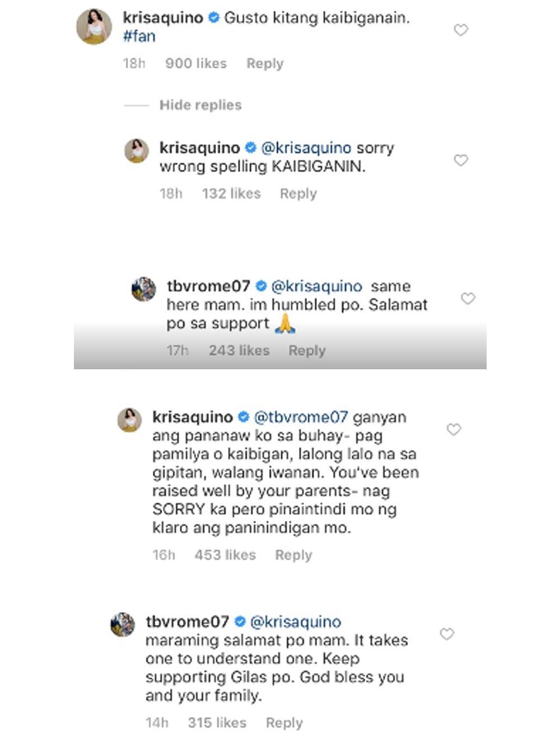Open the tbvrome07 avatar beside the 'im humbled' reply

143,289
